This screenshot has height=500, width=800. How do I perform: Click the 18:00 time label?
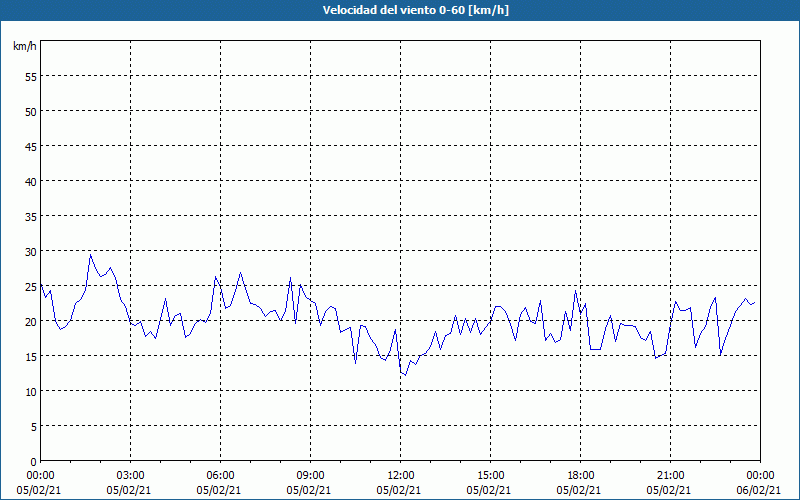tap(580, 475)
